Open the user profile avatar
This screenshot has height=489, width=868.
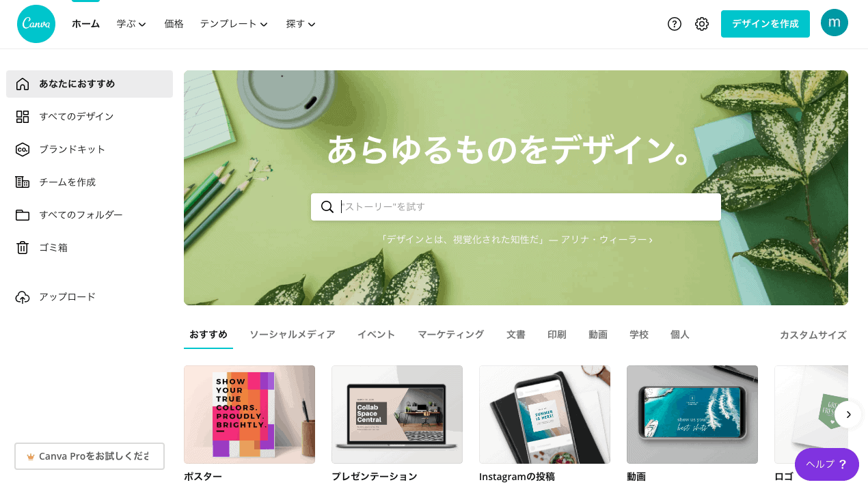835,23
